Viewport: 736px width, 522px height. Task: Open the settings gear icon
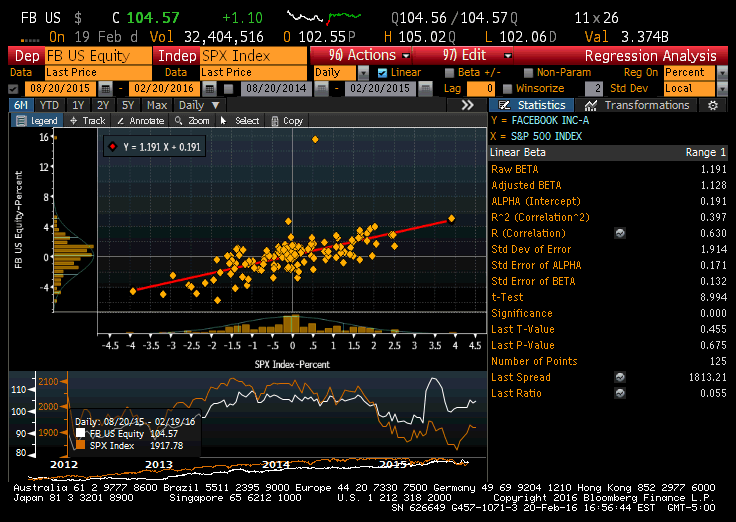click(713, 105)
